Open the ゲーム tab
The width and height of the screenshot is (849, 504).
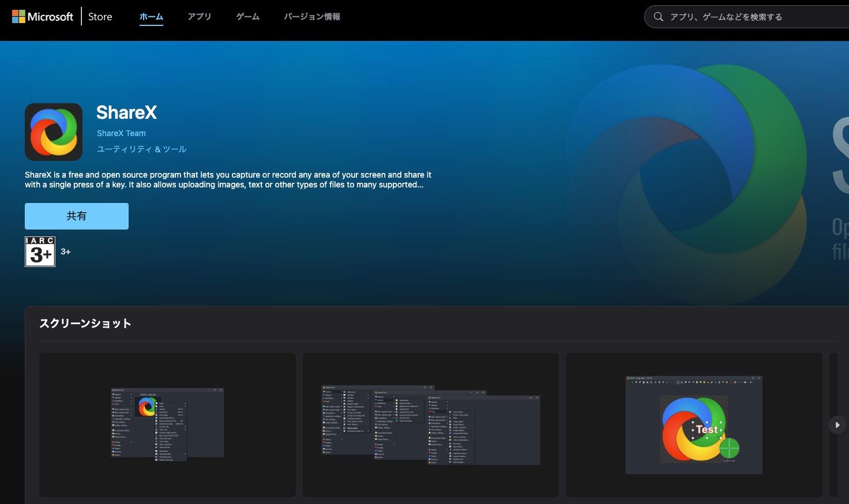click(248, 17)
